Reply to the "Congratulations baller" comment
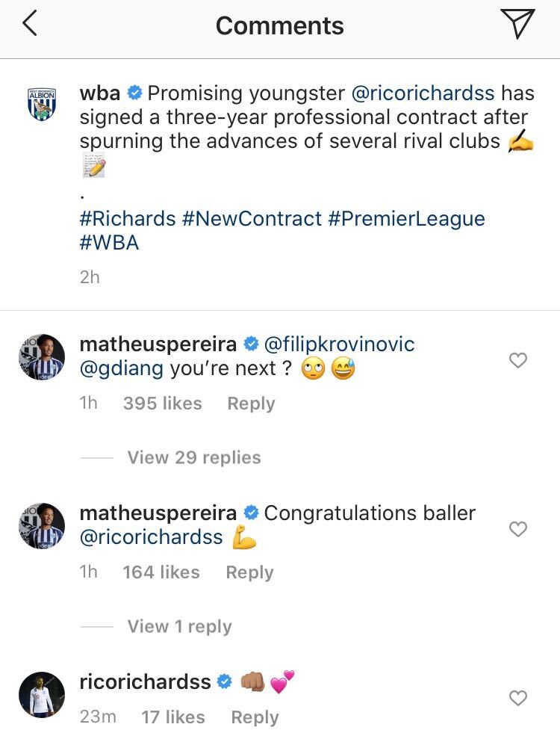This screenshot has height=742, width=560. click(249, 572)
